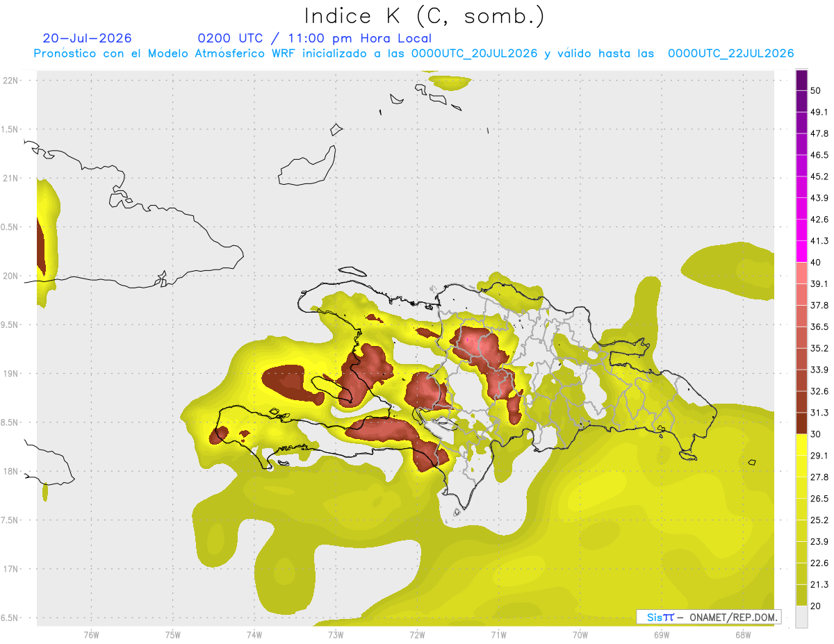Click the title "Indice K (C, somb.)"
The image size is (834, 644).
pos(425,16)
